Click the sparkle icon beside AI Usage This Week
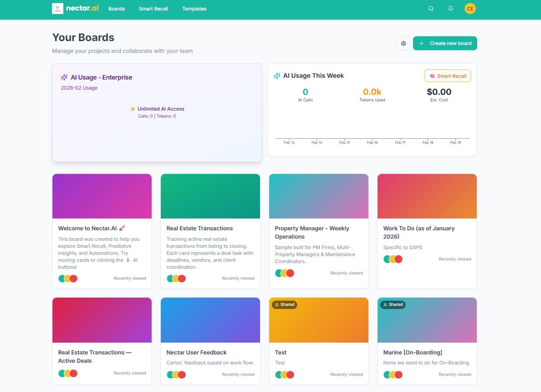The height and width of the screenshot is (392, 541). 277,76
